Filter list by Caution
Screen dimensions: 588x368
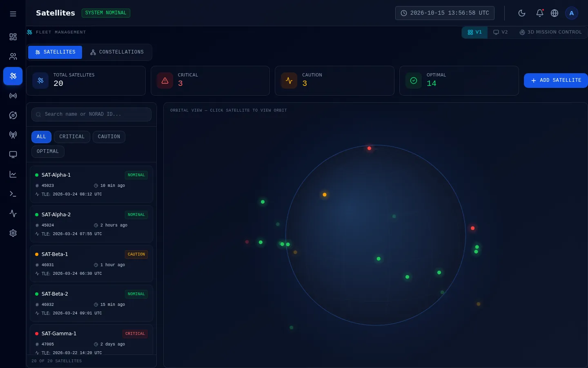coord(109,137)
